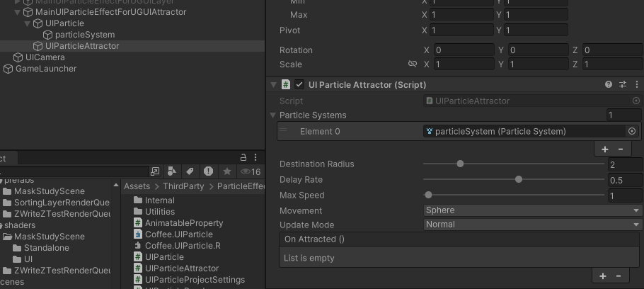Image resolution: width=644 pixels, height=289 pixels.
Task: Click Assets in Project breadcrumb path
Action: click(137, 186)
